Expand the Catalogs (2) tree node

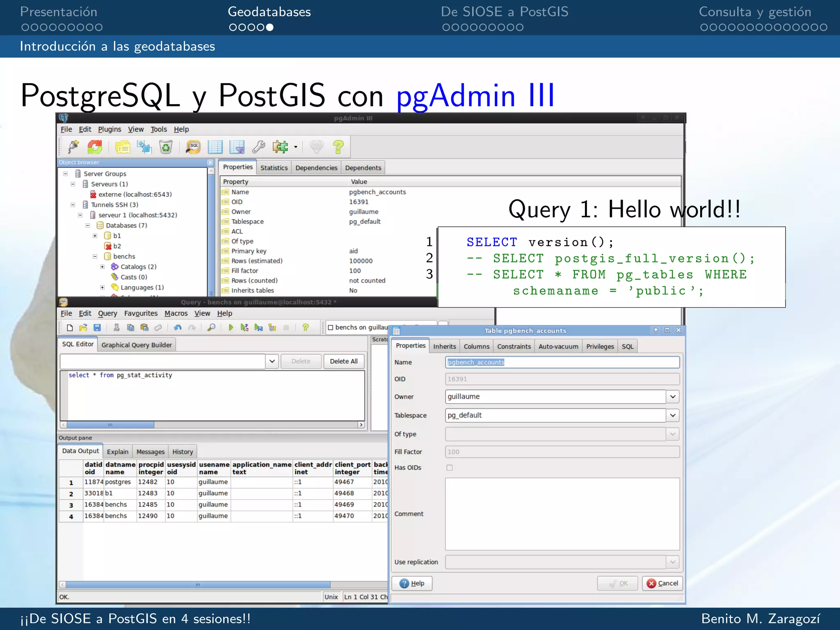[102, 267]
